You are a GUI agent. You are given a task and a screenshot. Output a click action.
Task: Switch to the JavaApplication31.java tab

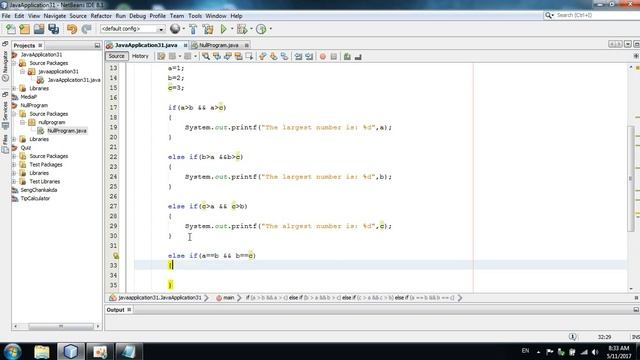(x=146, y=45)
